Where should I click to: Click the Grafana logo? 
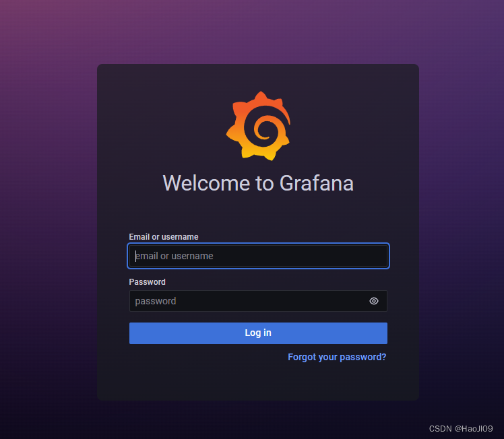[x=259, y=126]
